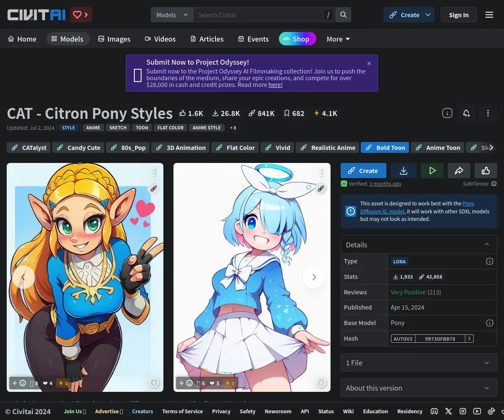Click the info icon in Base Model row
This screenshot has height=420, width=504.
click(489, 323)
